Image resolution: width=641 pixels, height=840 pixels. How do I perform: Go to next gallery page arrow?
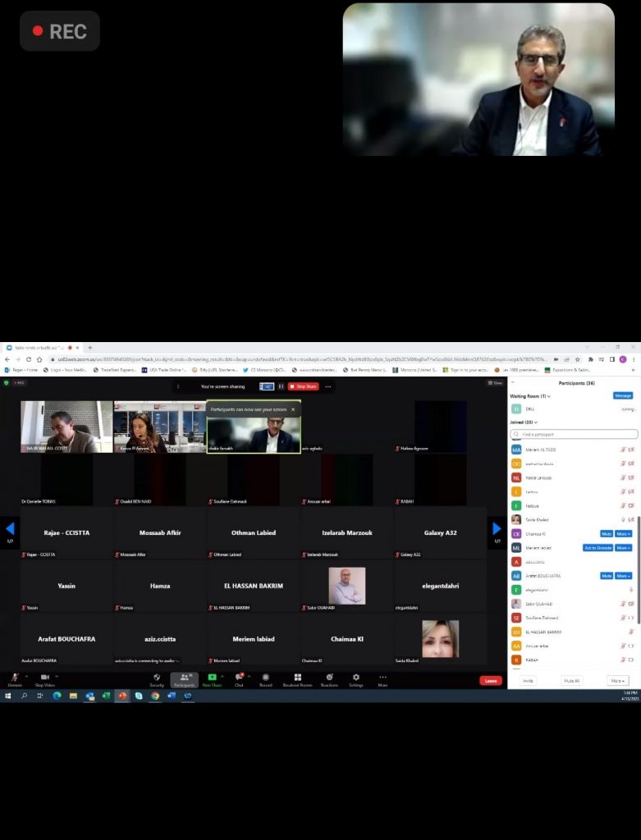497,529
